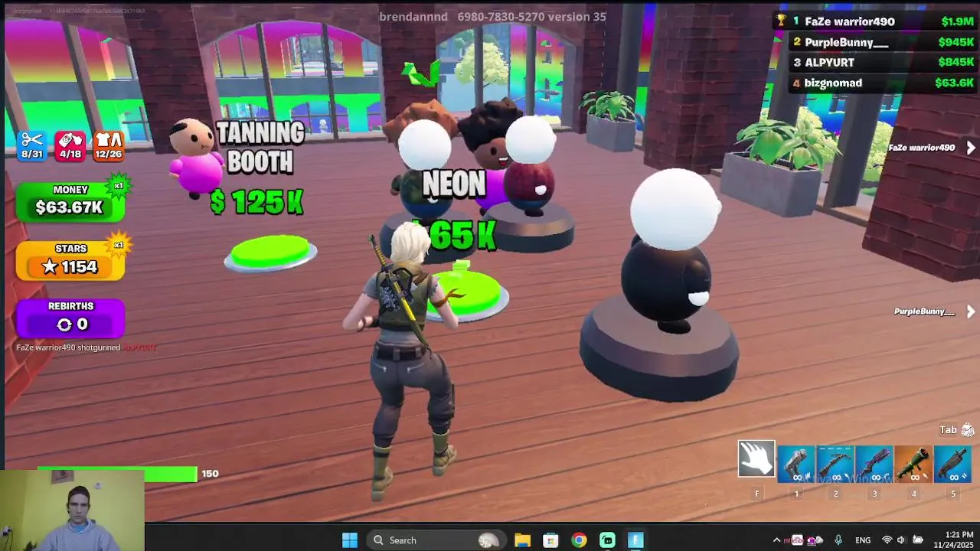Equip the purple weapon in slot 3
This screenshot has height=551, width=980.
(x=874, y=464)
